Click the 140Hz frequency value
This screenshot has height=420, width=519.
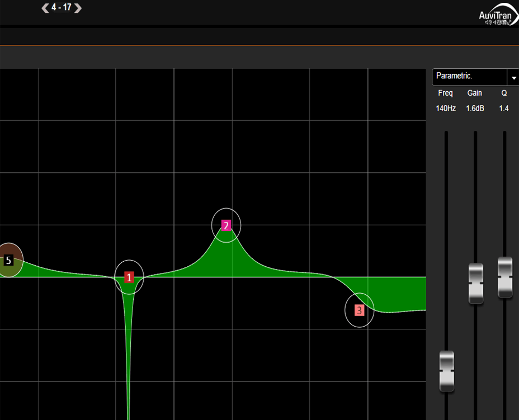pyautogui.click(x=446, y=108)
